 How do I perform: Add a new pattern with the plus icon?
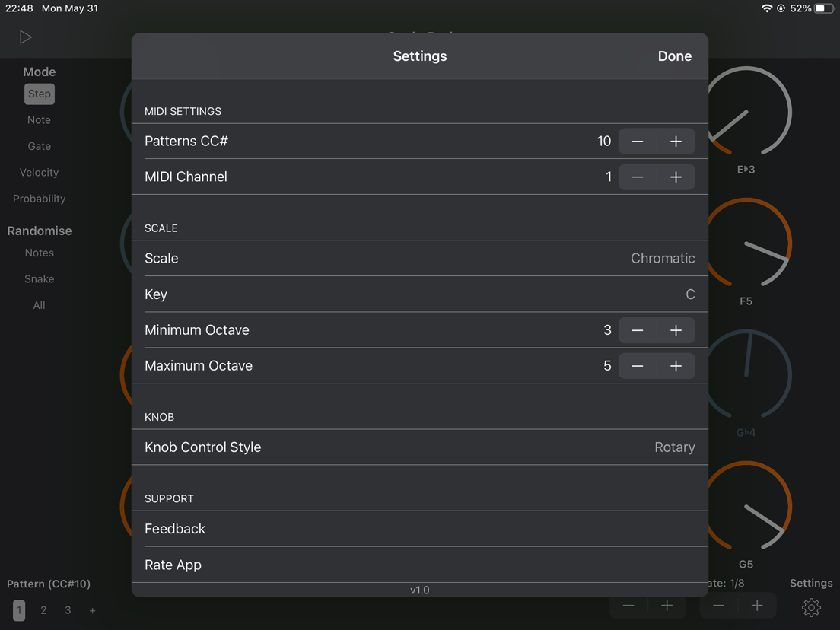click(x=92, y=609)
